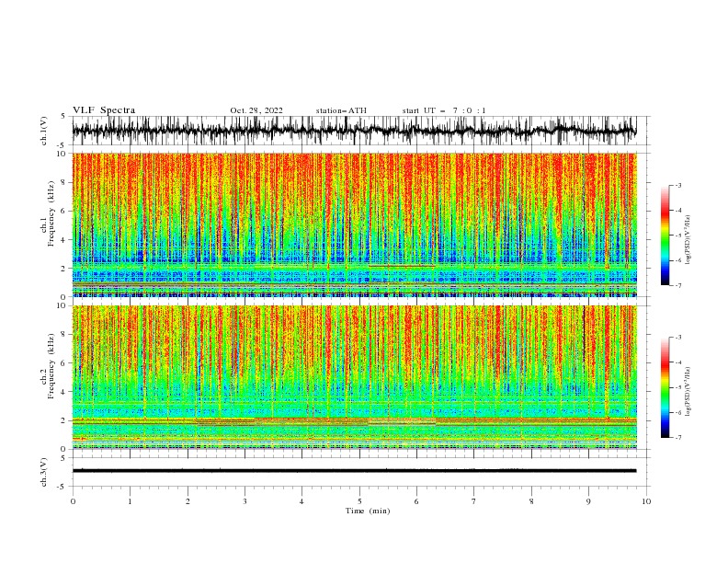Click the 'start UT = 7:0:1' text
This screenshot has height=563, width=728.
point(444,110)
